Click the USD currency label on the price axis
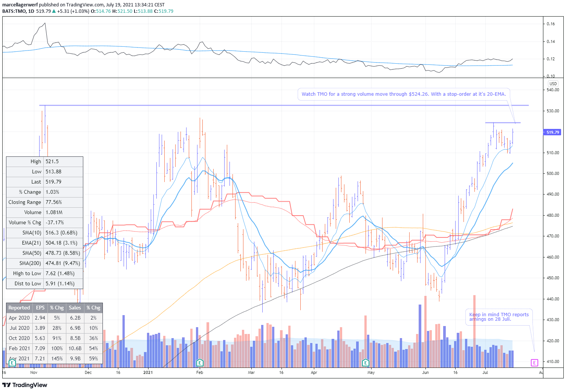Image resolution: width=566 pixels, height=392 pixels. [x=553, y=84]
